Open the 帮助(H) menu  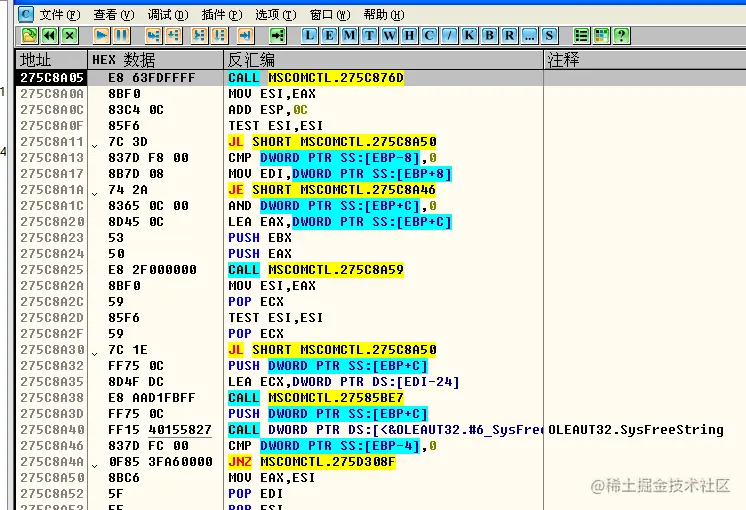click(x=384, y=15)
